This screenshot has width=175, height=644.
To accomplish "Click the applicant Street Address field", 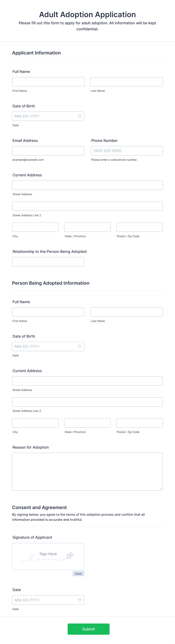I will pyautogui.click(x=87, y=185).
